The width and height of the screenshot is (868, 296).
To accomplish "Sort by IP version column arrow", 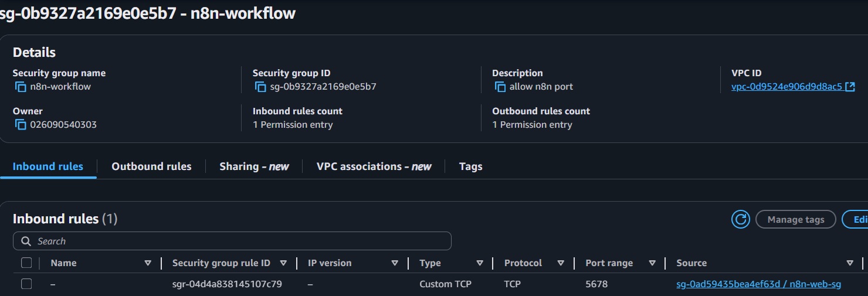I will click(395, 263).
